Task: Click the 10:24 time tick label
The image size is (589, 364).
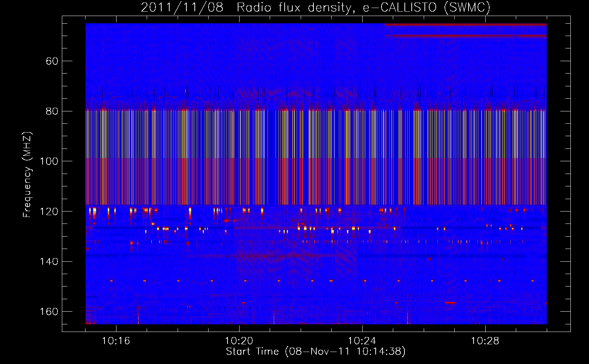Action: coord(362,341)
